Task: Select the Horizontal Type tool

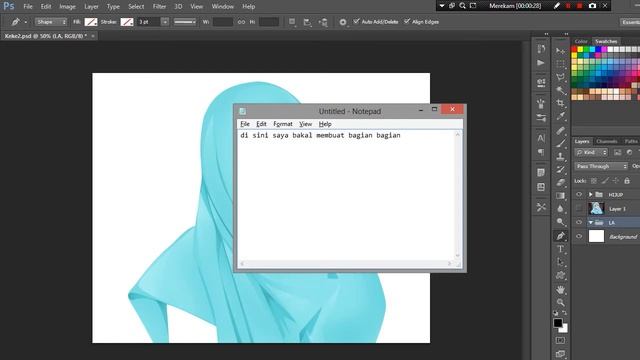Action: coord(560,249)
